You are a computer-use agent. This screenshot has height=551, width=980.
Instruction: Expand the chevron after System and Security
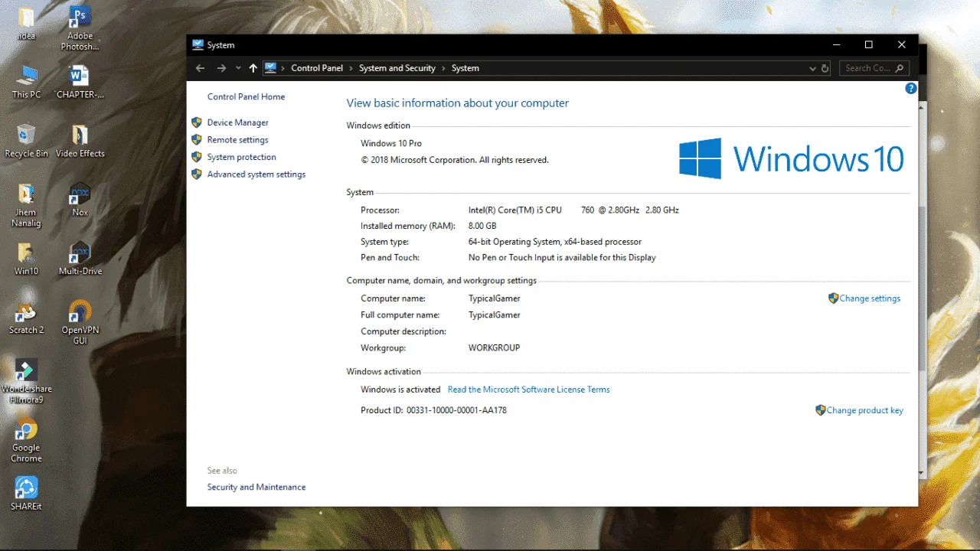pyautogui.click(x=443, y=68)
